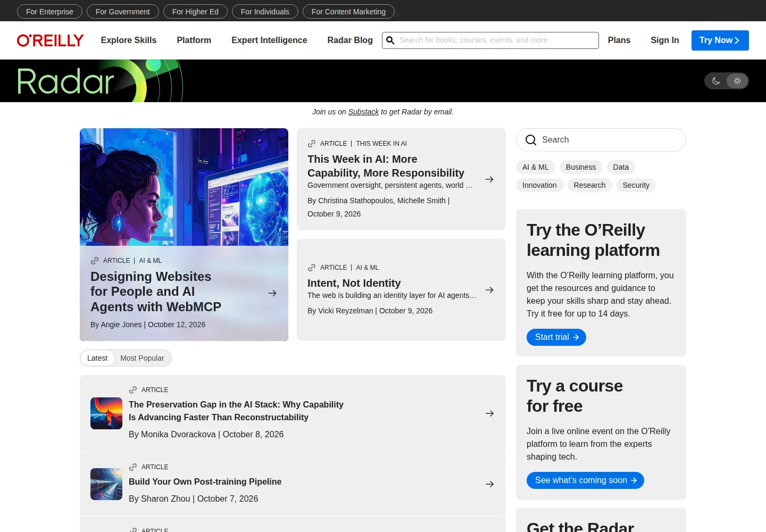Image resolution: width=766 pixels, height=532 pixels.
Task: Click the sidebar search magnifier icon
Action: point(531,140)
